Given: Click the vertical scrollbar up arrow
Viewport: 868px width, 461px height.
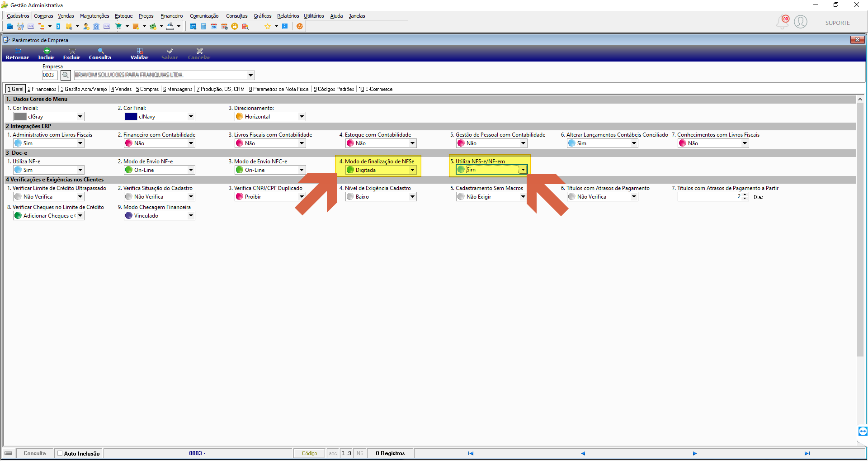Looking at the screenshot, I should [860, 99].
